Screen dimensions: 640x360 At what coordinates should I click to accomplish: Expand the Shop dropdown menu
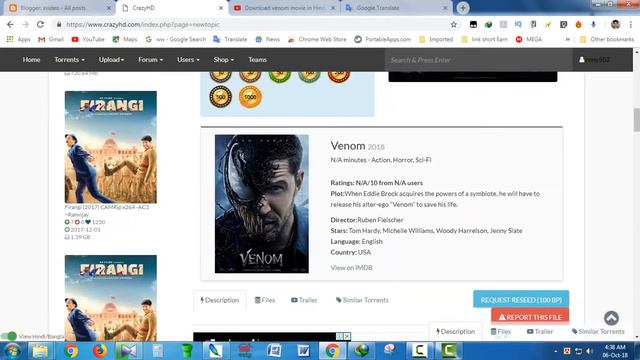224,60
